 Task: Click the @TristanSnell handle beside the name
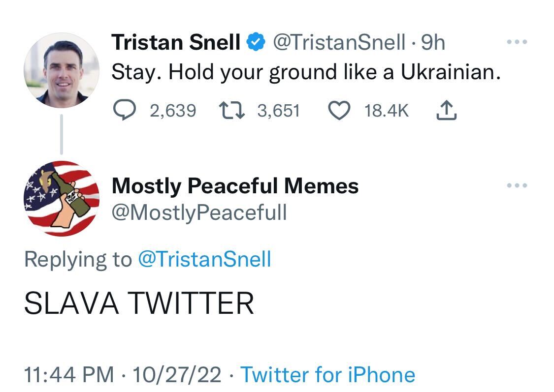339,43
